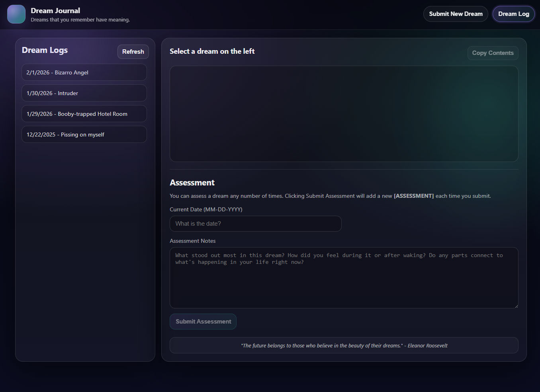
Task: Refresh the Dream Logs list
Action: tap(133, 52)
